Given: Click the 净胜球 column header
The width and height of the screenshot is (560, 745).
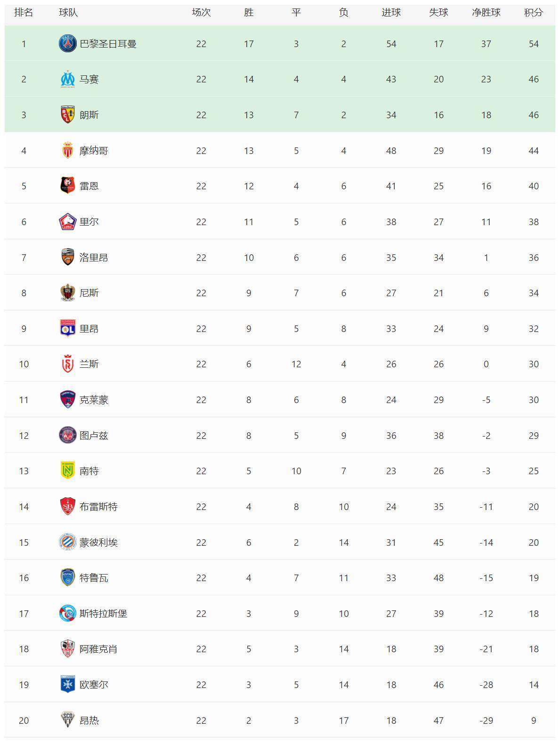Looking at the screenshot, I should pyautogui.click(x=486, y=13).
